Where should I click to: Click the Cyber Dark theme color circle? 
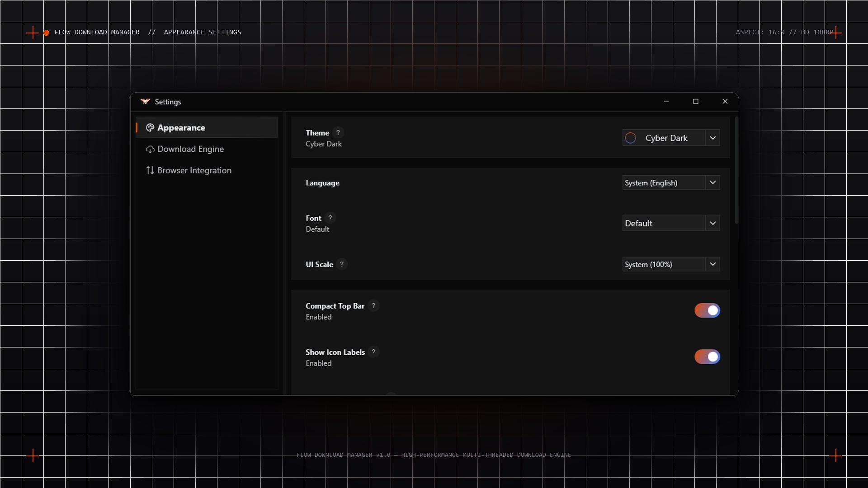(631, 138)
